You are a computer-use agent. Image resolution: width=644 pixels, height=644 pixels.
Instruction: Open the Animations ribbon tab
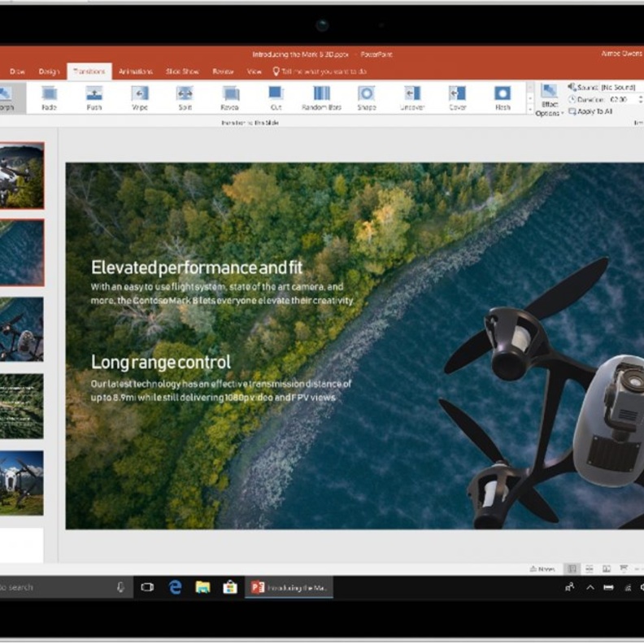136,72
